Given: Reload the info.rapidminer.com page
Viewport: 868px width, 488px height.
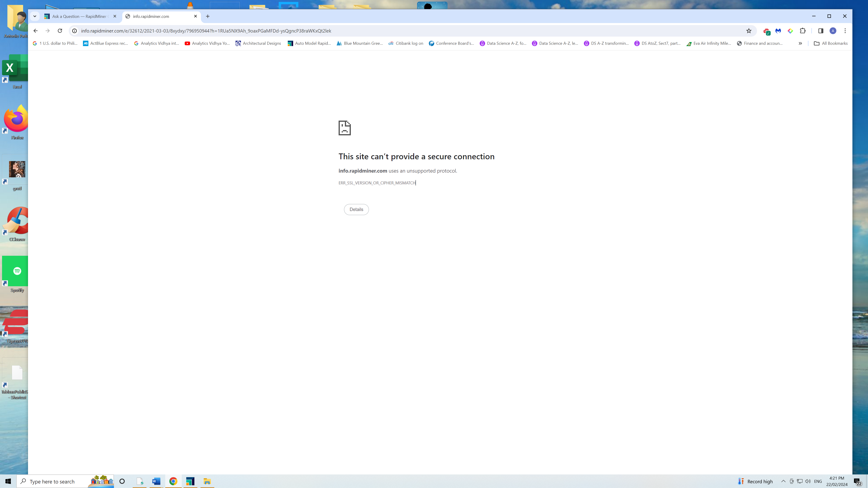Looking at the screenshot, I should coord(60,31).
